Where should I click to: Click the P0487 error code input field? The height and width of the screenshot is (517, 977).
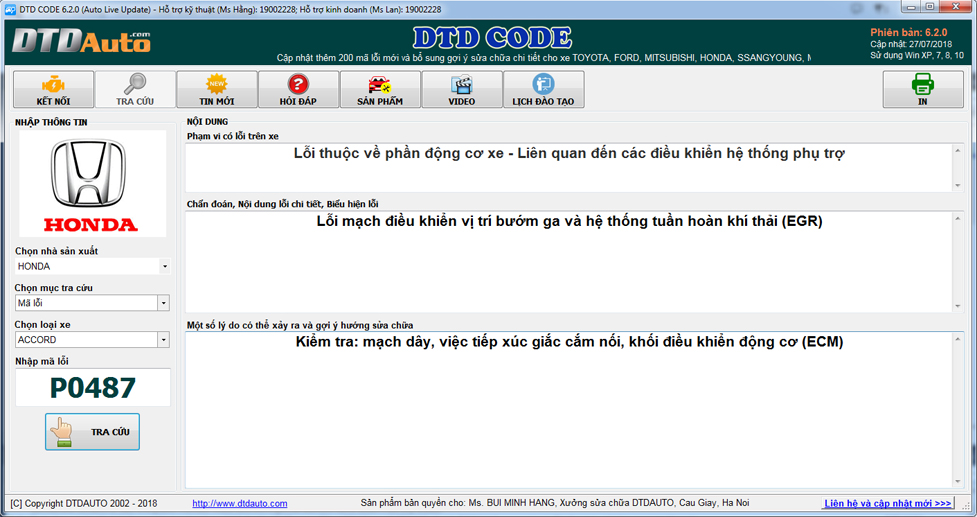pyautogui.click(x=92, y=387)
